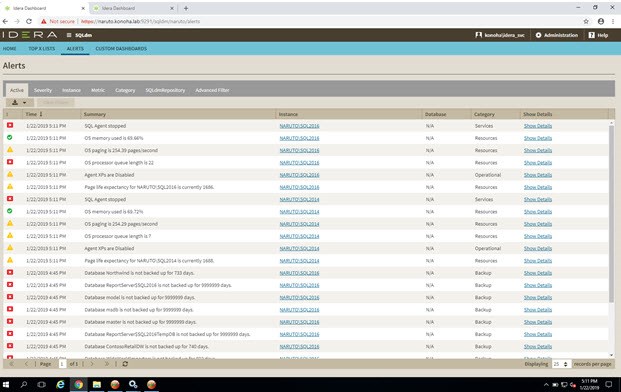
Task: Open Windows taskbar search
Action: [24, 384]
